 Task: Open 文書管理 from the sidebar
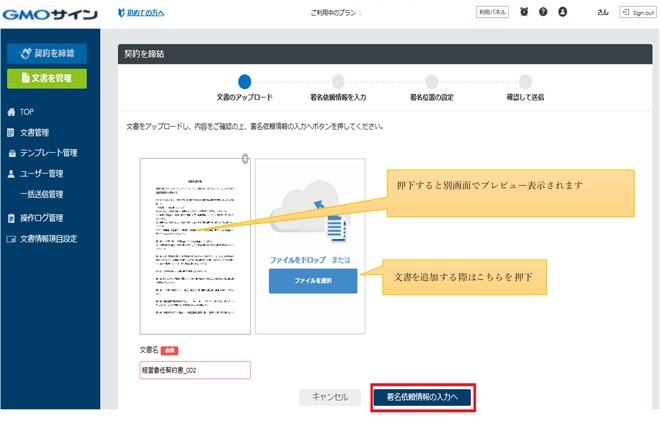click(x=35, y=133)
